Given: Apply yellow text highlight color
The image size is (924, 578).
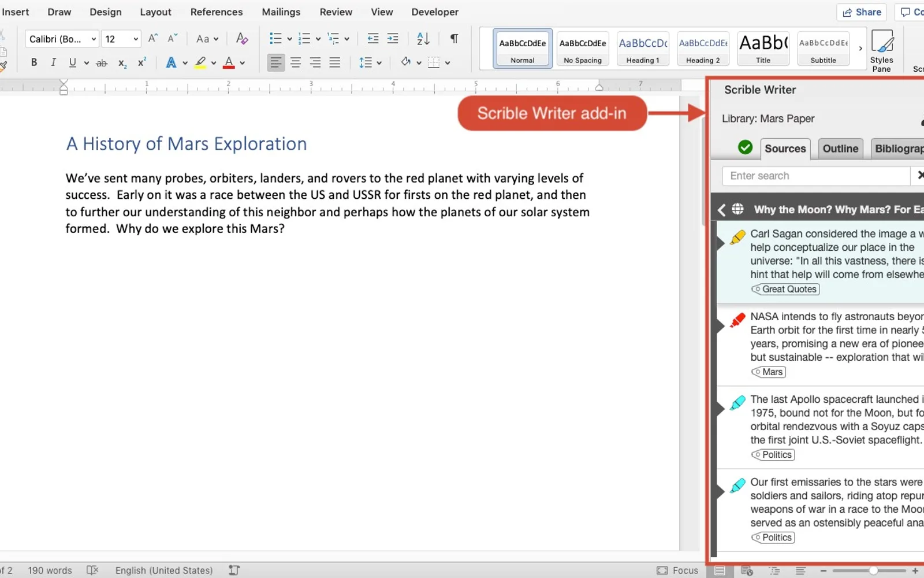Looking at the screenshot, I should coord(200,62).
